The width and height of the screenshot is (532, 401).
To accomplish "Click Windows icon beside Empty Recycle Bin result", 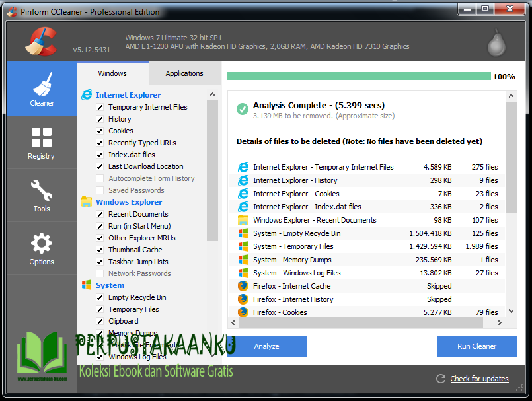I will [x=243, y=233].
